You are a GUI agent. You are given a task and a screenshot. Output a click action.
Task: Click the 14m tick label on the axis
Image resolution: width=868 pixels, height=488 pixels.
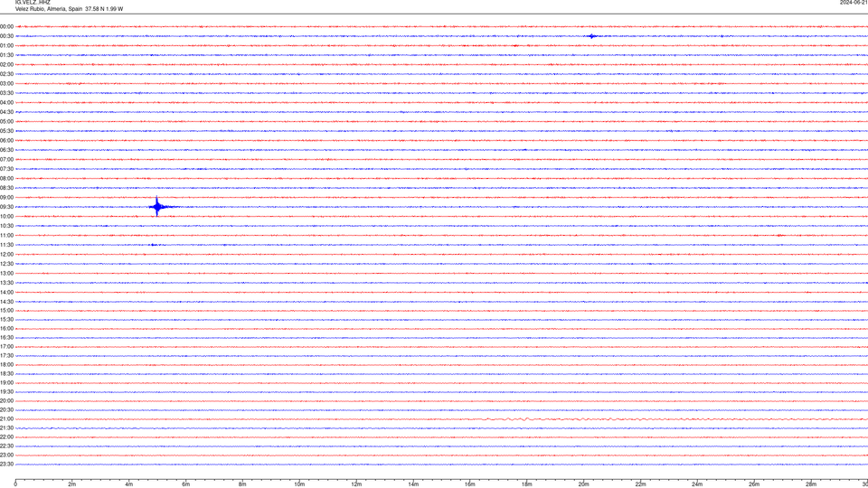tap(413, 484)
